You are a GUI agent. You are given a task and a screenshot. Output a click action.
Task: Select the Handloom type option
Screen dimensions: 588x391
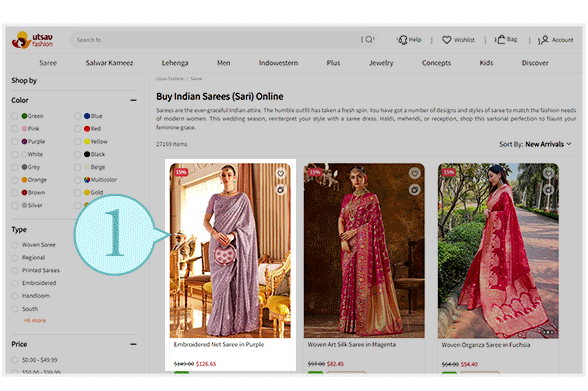coord(15,296)
